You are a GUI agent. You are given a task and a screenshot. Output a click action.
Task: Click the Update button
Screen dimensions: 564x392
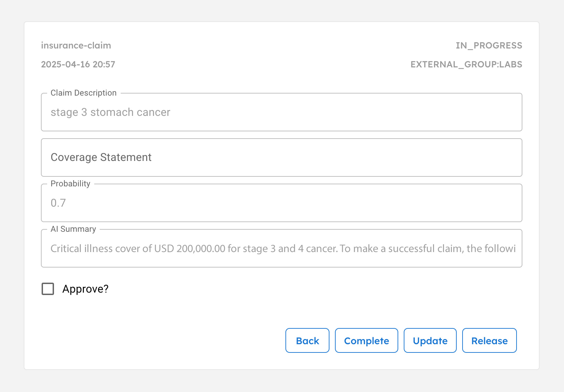click(430, 340)
